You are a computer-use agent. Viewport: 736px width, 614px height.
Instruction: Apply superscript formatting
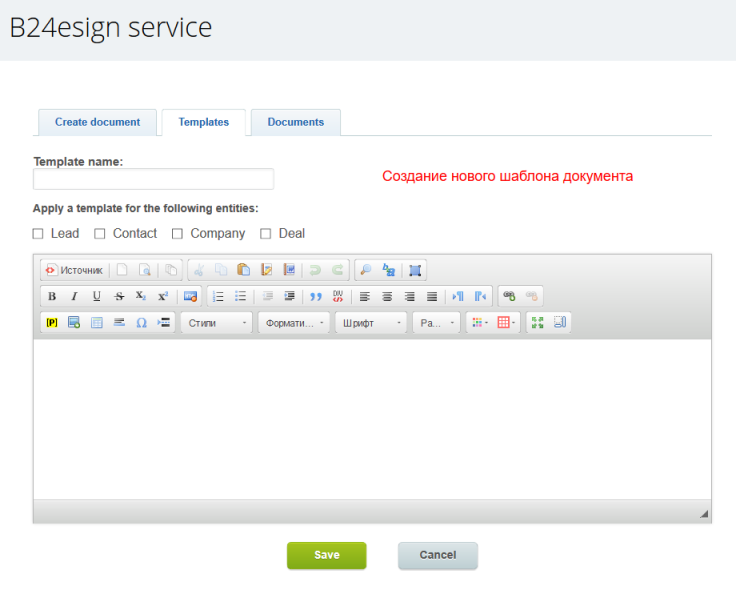[x=163, y=296]
